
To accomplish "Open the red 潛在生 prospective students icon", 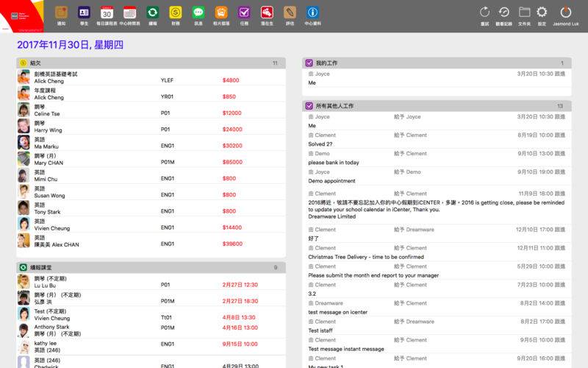I will point(267,13).
